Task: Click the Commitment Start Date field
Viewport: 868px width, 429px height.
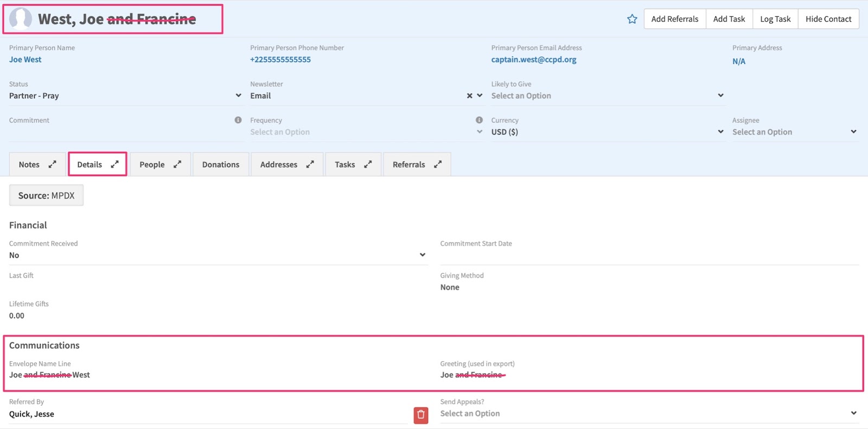Action: click(x=649, y=255)
